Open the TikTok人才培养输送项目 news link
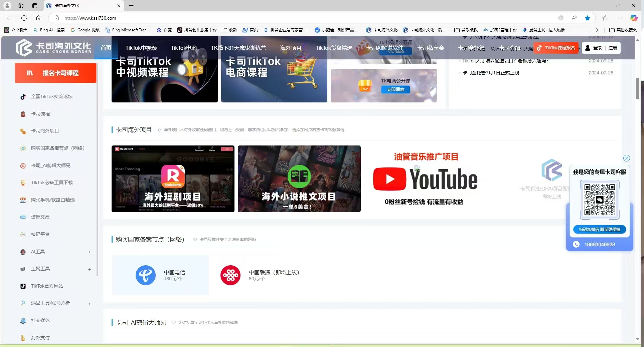The image size is (644, 347). (x=505, y=61)
